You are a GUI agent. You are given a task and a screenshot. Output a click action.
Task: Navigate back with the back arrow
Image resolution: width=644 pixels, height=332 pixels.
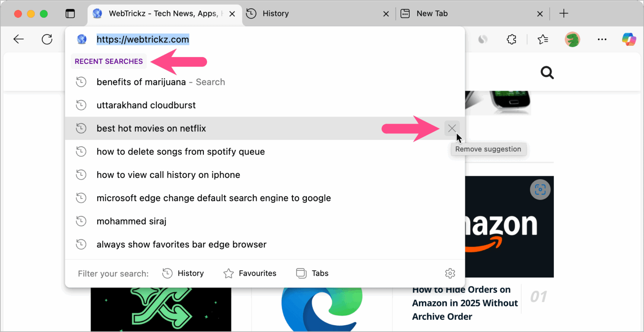click(x=18, y=39)
